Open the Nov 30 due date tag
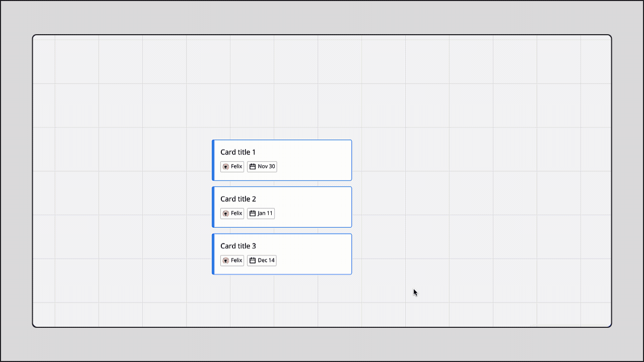Image resolution: width=644 pixels, height=362 pixels. [262, 166]
